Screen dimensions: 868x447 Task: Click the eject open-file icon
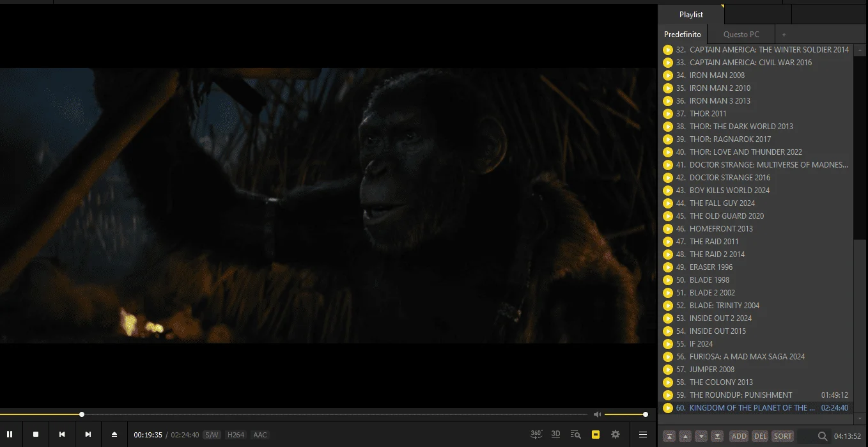coord(114,434)
